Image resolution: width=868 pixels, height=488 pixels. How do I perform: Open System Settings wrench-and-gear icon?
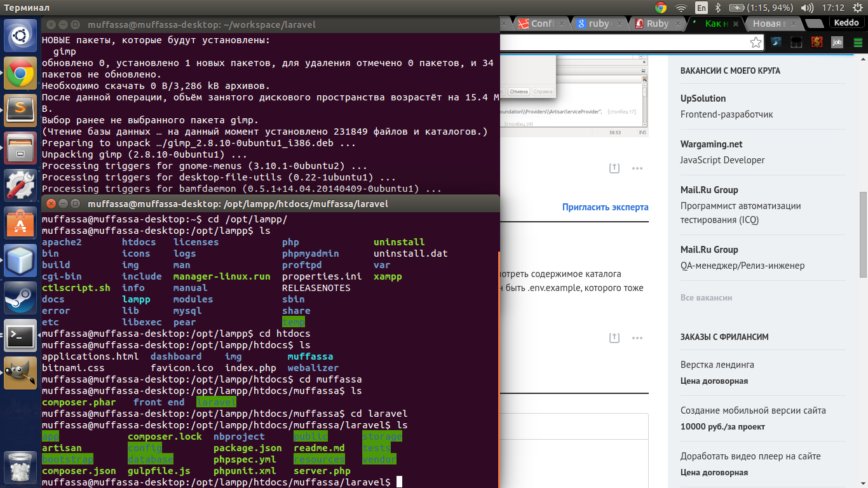click(21, 186)
